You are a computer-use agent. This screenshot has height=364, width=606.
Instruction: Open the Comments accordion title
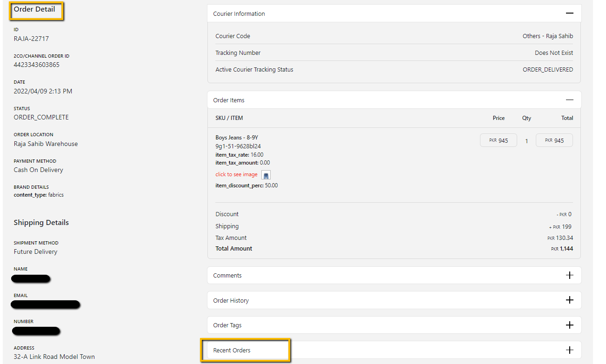227,276
